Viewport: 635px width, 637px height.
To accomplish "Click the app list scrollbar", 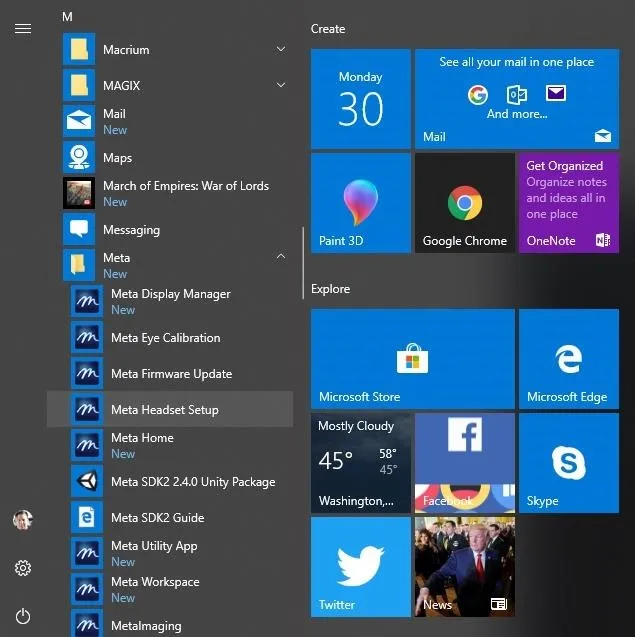I will pos(303,263).
